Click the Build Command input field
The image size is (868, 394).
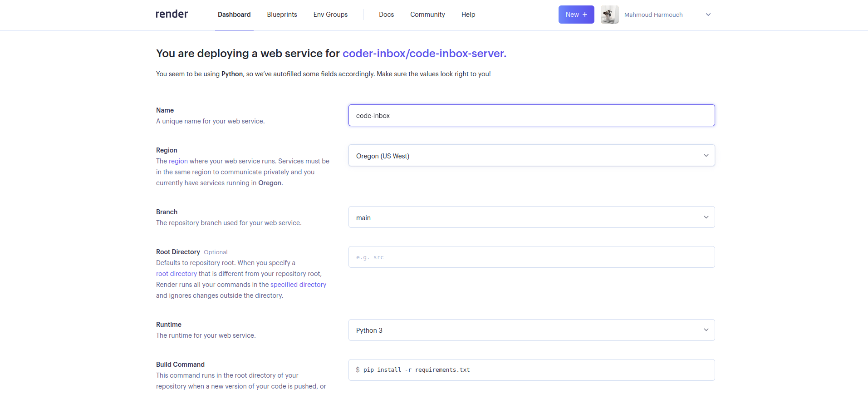[532, 370]
